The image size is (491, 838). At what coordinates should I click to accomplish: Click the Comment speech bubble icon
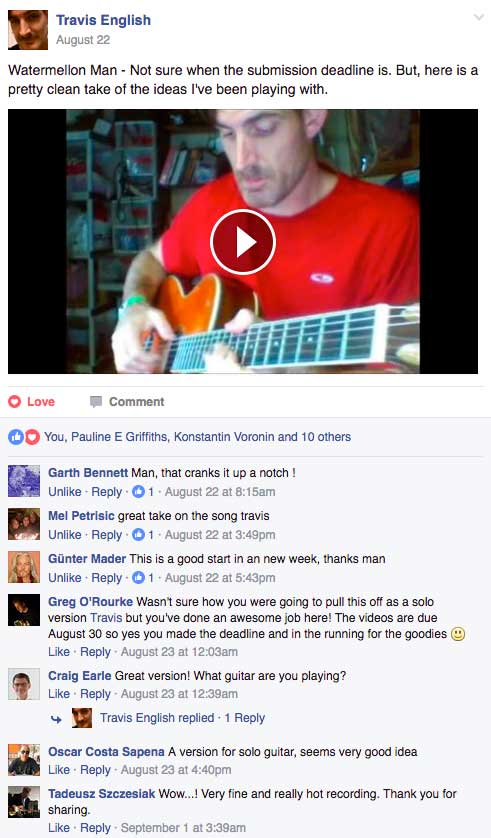[96, 402]
